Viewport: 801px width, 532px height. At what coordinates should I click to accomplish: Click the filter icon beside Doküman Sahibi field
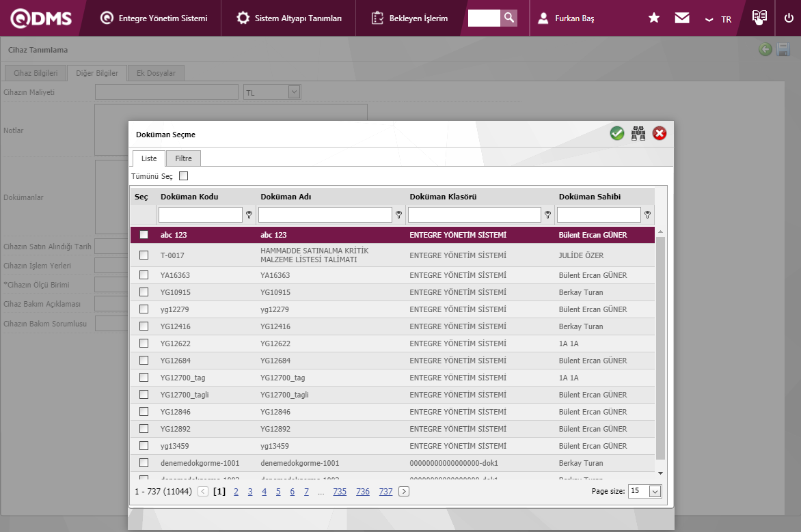coord(647,215)
